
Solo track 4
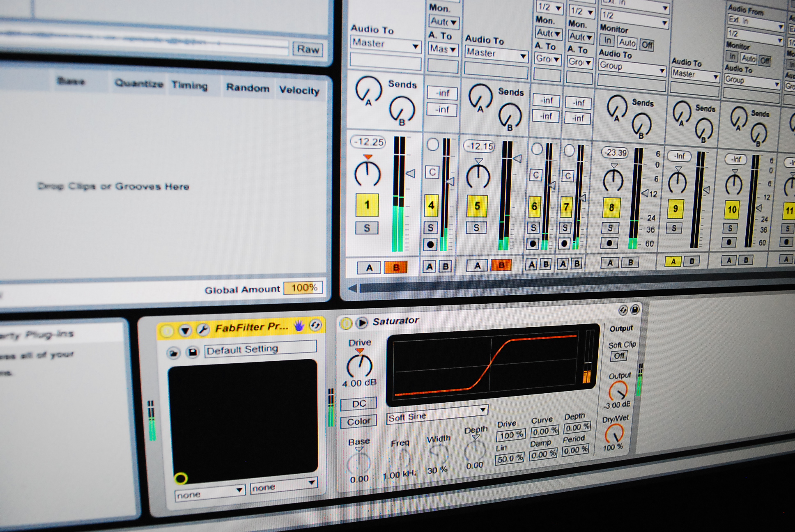431,228
